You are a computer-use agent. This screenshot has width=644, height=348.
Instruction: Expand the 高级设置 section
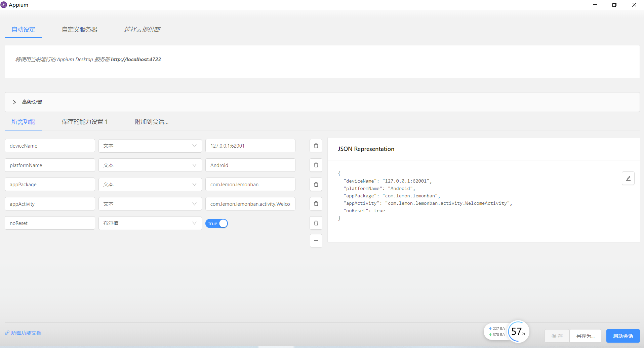(322, 102)
